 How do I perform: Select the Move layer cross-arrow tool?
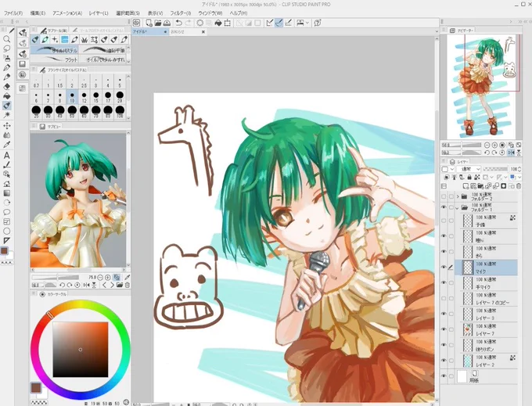point(6,126)
